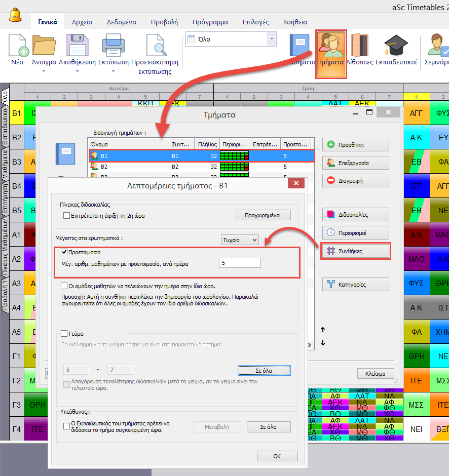Image resolution: width=449 pixels, height=476 pixels.
Task: Switch to the Δεδομένα ribbon tab
Action: (x=121, y=22)
